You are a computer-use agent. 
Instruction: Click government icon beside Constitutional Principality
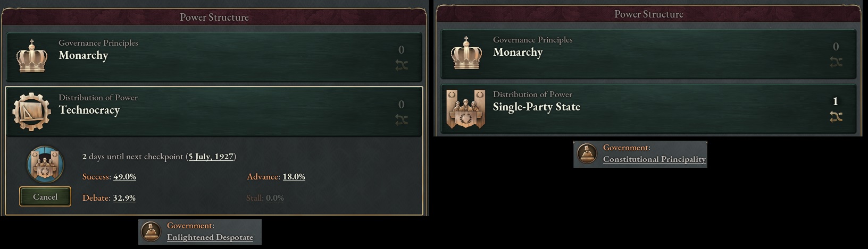[x=587, y=154]
